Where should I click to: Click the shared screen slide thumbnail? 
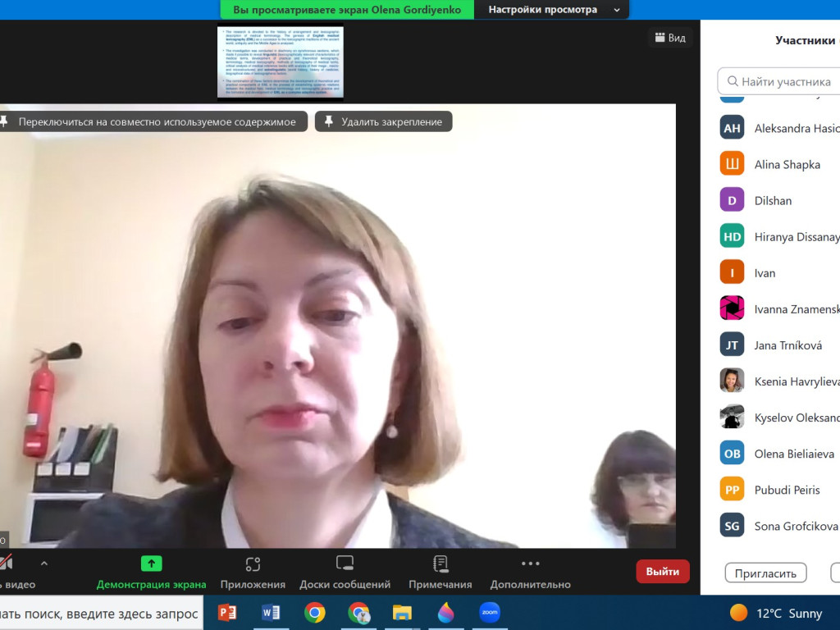coord(281,62)
